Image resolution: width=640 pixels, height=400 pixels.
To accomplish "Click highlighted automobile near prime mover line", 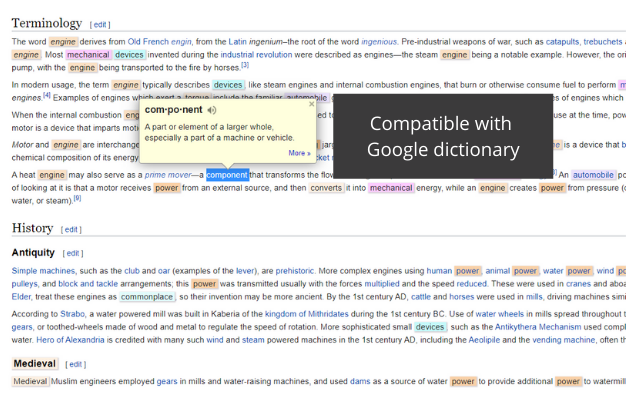I will pyautogui.click(x=593, y=175).
